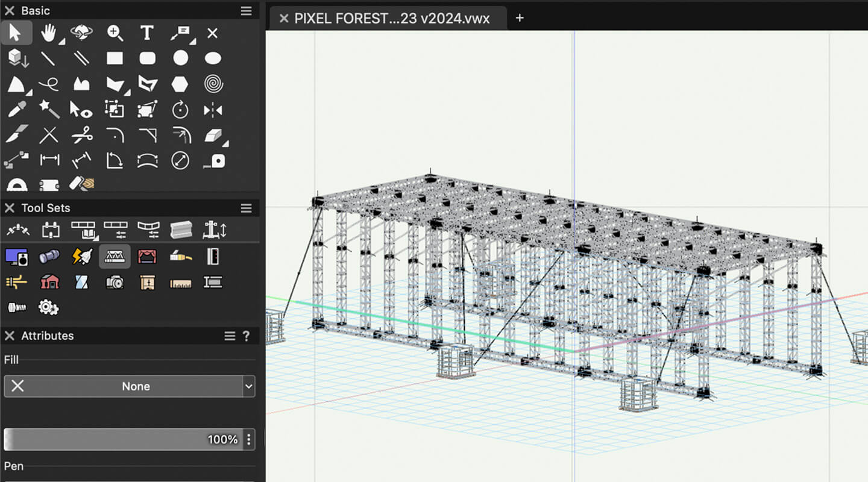Viewport: 868px width, 482px height.
Task: Pick the Chamfer tool
Action: [147, 135]
